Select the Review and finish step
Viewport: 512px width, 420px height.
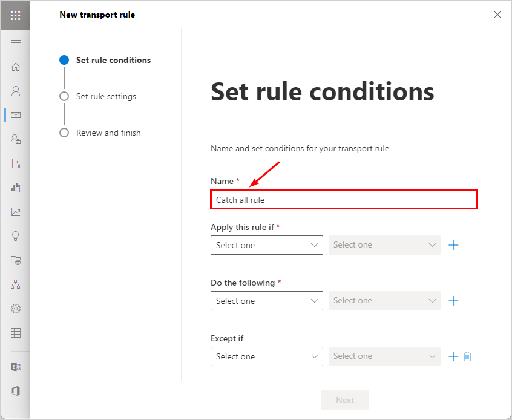click(x=108, y=133)
